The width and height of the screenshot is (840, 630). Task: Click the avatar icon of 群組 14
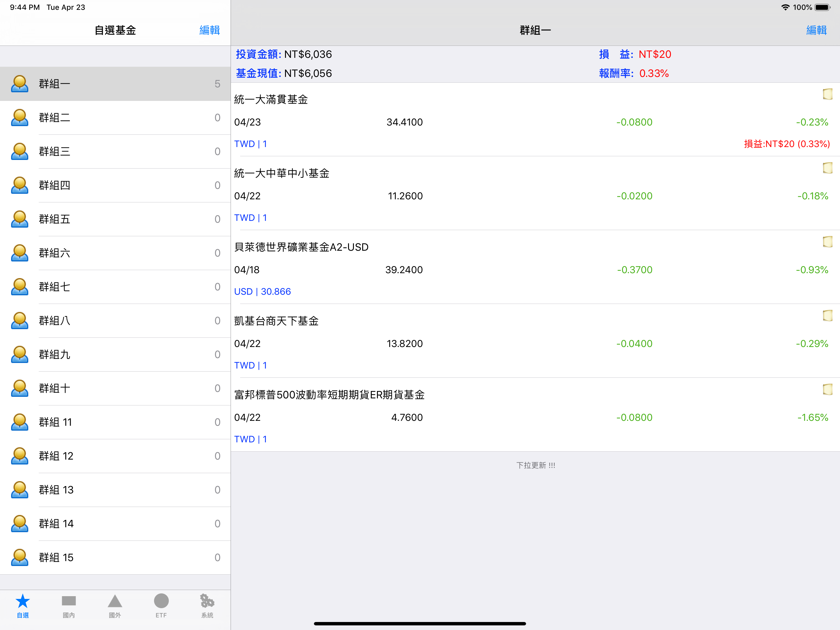20,523
